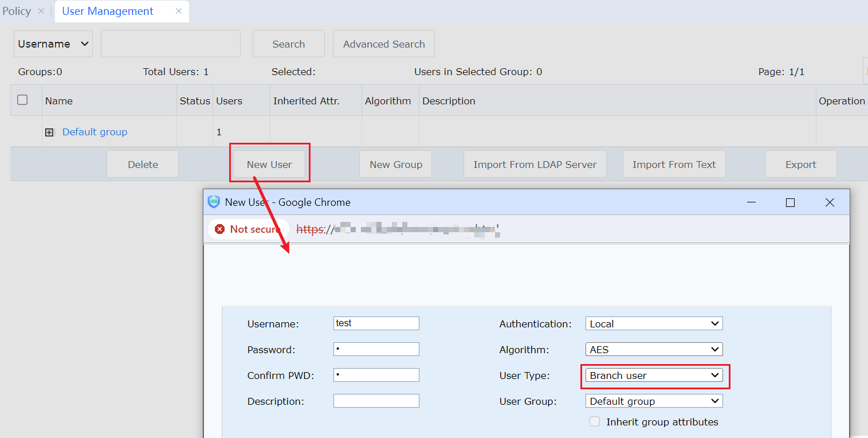
Task: Click the New User window shield icon
Action: pos(214,202)
